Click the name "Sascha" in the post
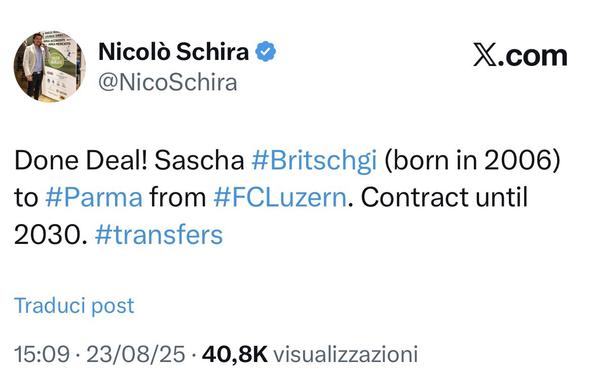 199,160
